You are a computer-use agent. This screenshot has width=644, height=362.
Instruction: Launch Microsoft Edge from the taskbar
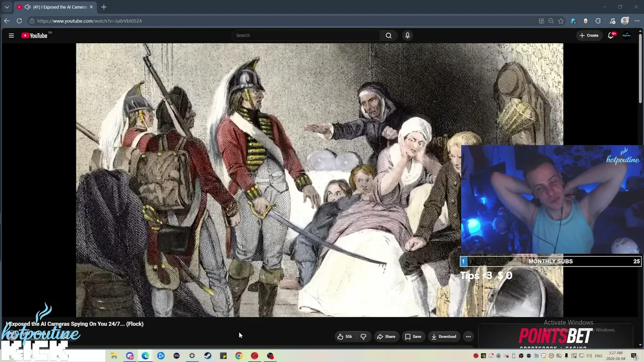[x=145, y=356]
